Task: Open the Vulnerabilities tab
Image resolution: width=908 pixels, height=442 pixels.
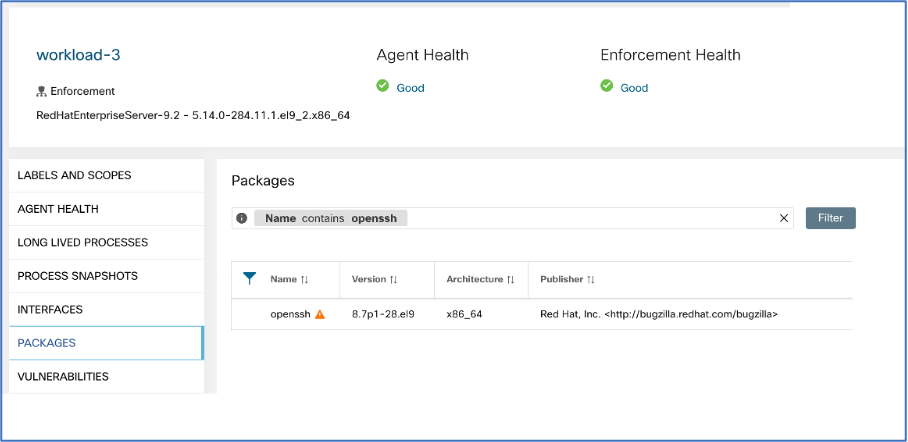Action: tap(63, 376)
